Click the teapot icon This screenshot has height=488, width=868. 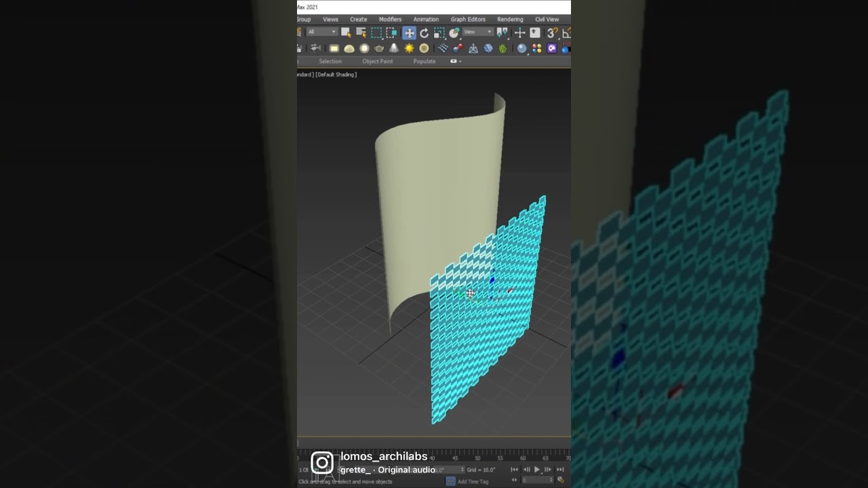click(x=379, y=49)
